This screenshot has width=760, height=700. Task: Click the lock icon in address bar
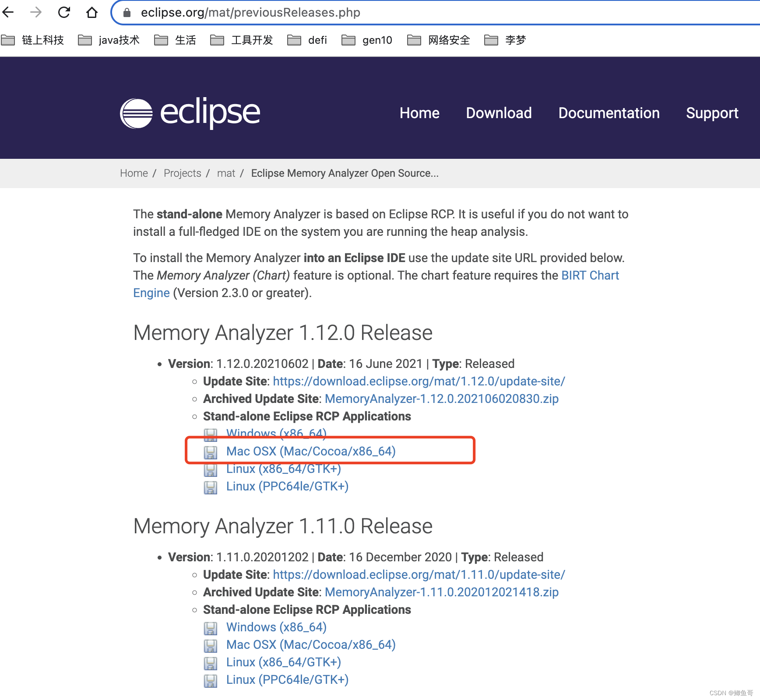pyautogui.click(x=127, y=13)
